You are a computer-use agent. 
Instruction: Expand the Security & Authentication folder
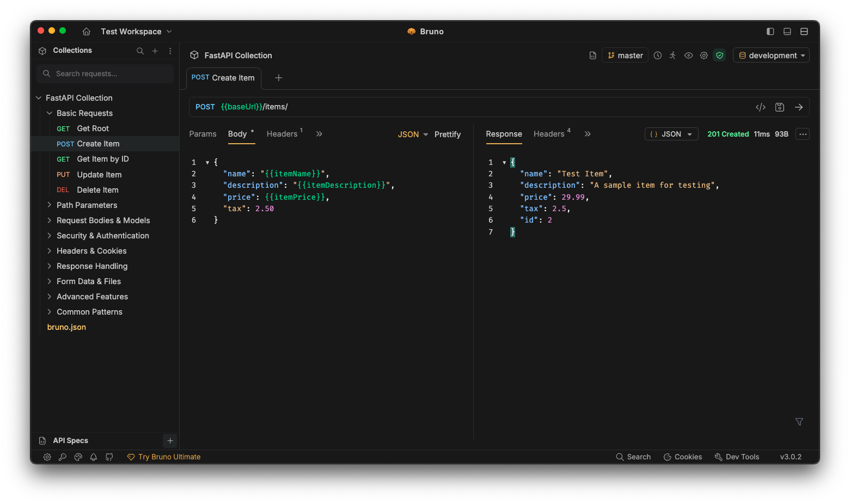pos(102,236)
